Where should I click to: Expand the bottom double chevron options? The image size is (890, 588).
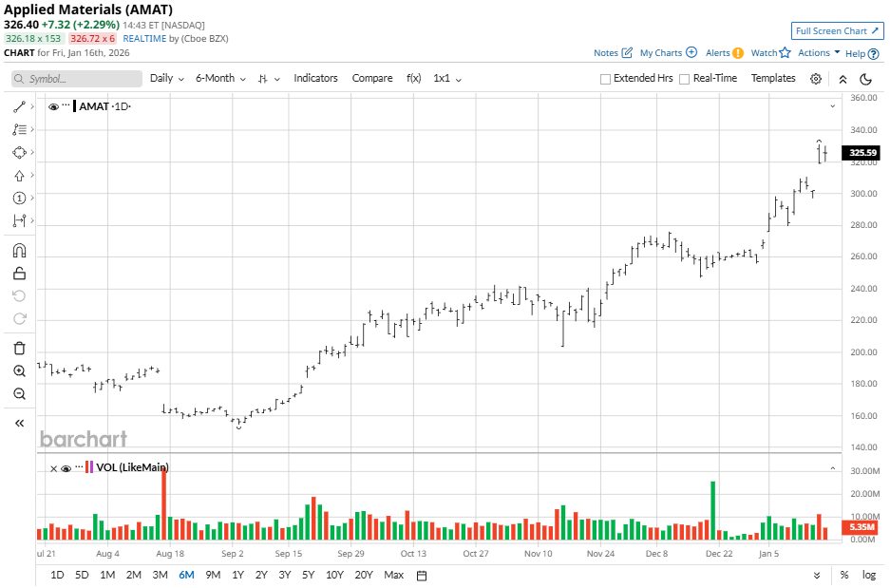pos(817,576)
